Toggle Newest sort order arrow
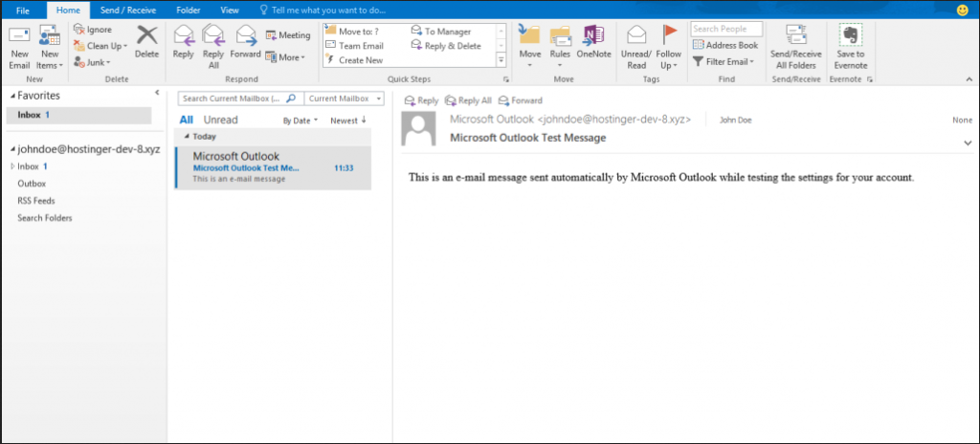980x444 pixels. point(348,121)
